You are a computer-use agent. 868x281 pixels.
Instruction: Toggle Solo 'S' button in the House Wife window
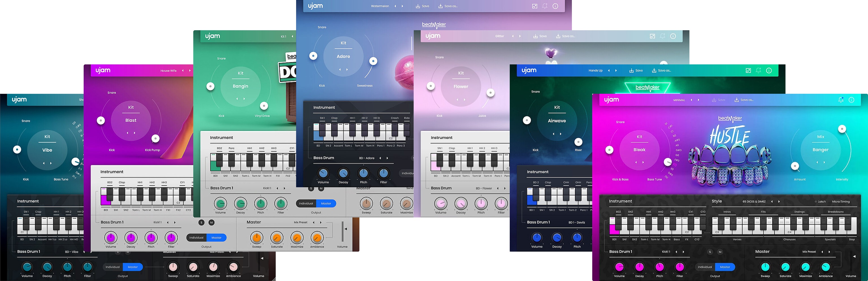point(201,222)
